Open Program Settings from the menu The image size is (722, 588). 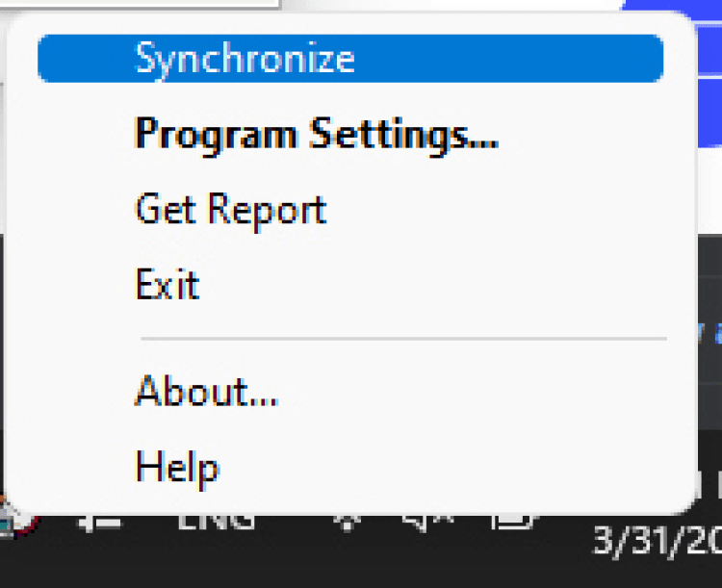(x=316, y=134)
